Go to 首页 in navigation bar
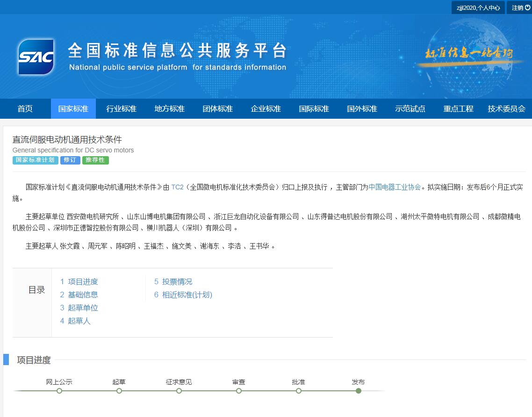 pyautogui.click(x=25, y=109)
